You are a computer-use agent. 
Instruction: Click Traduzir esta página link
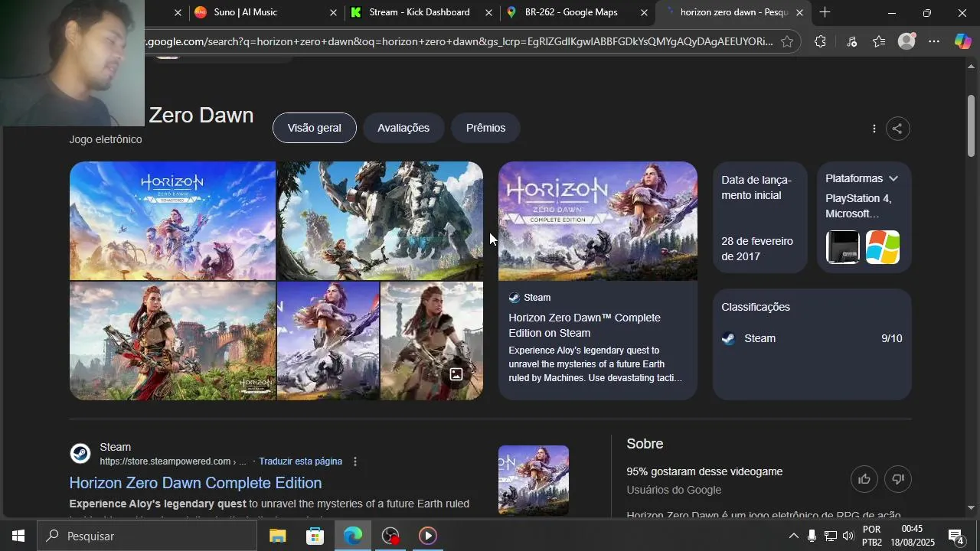click(x=300, y=461)
